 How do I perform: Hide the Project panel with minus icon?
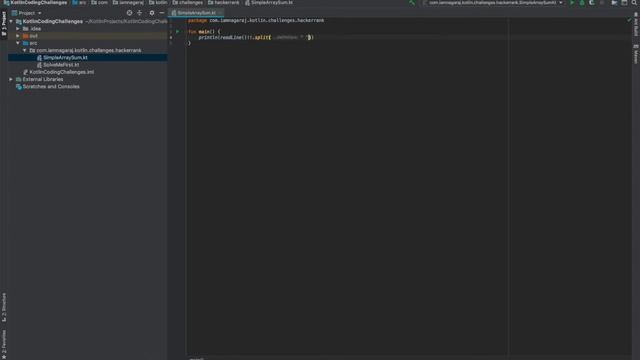[162, 13]
